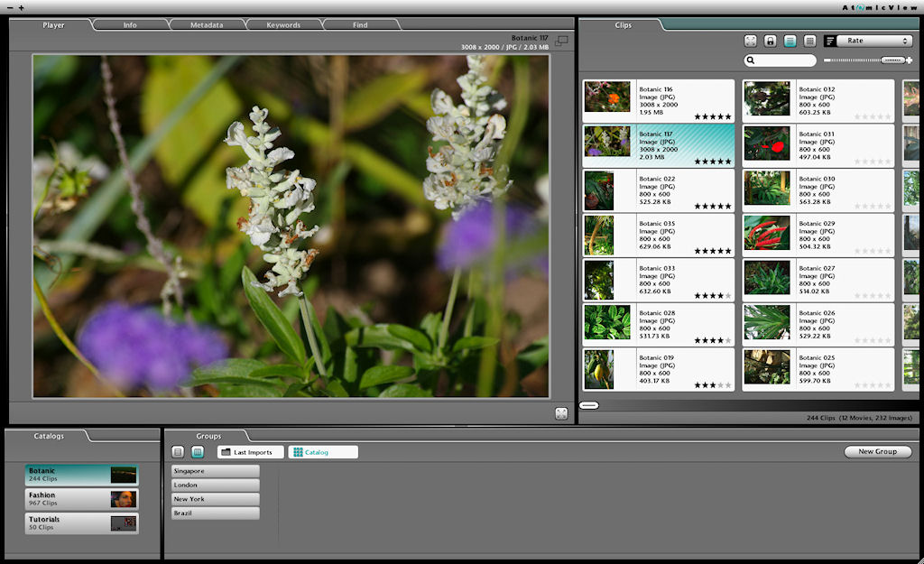Click the fullscreen icon in Clips toolbar

(751, 41)
